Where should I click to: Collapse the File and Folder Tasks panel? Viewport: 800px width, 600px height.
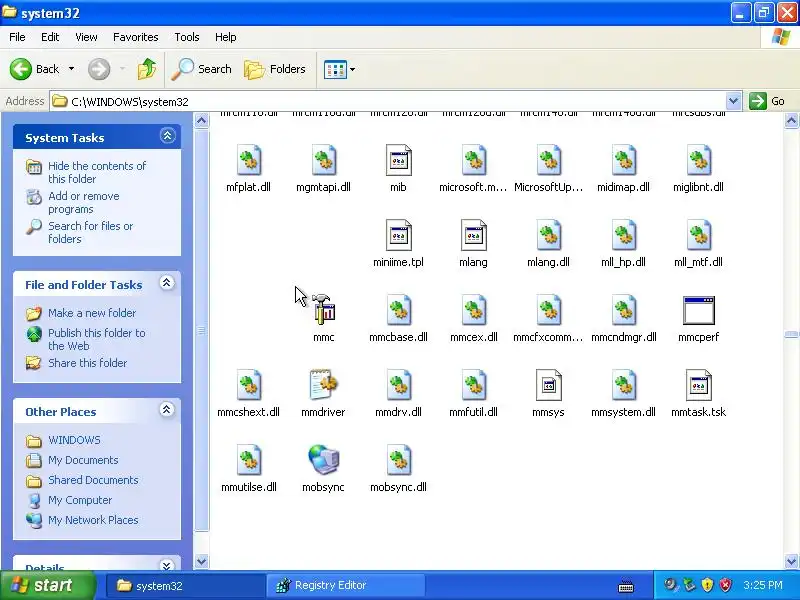coord(167,283)
